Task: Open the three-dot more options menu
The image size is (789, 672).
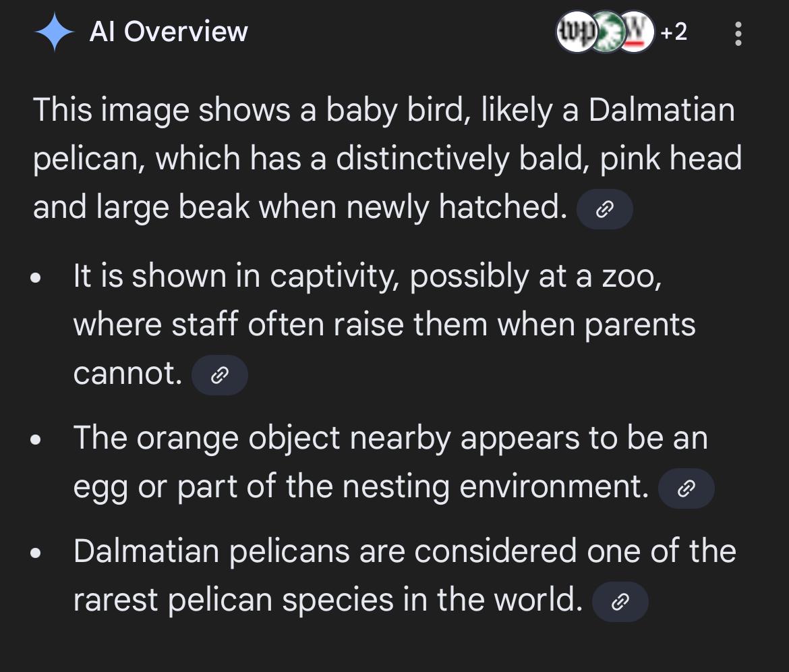Action: tap(738, 33)
